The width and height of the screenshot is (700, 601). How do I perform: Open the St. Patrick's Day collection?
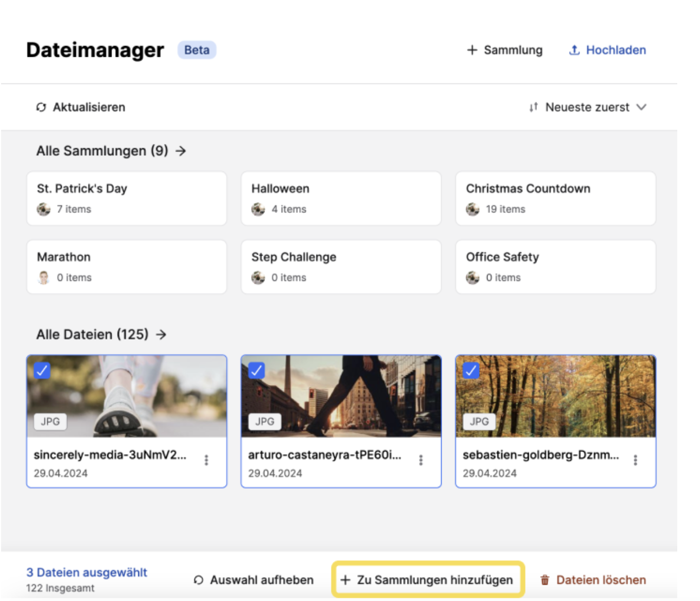127,198
